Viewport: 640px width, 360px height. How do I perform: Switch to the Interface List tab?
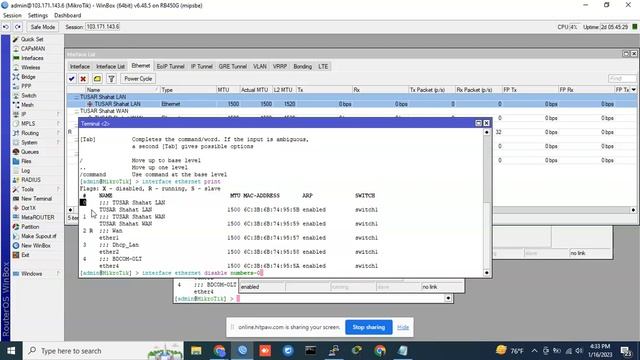tap(110, 67)
